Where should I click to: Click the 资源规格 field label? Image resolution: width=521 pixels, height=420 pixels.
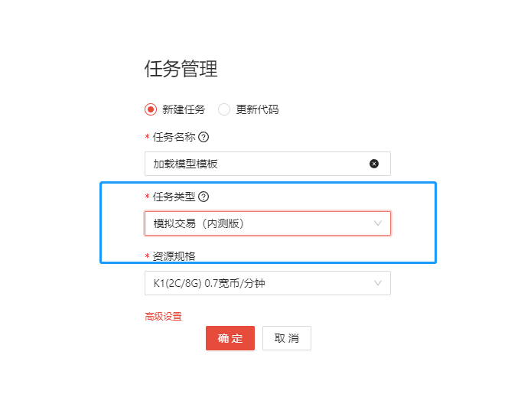coord(174,256)
